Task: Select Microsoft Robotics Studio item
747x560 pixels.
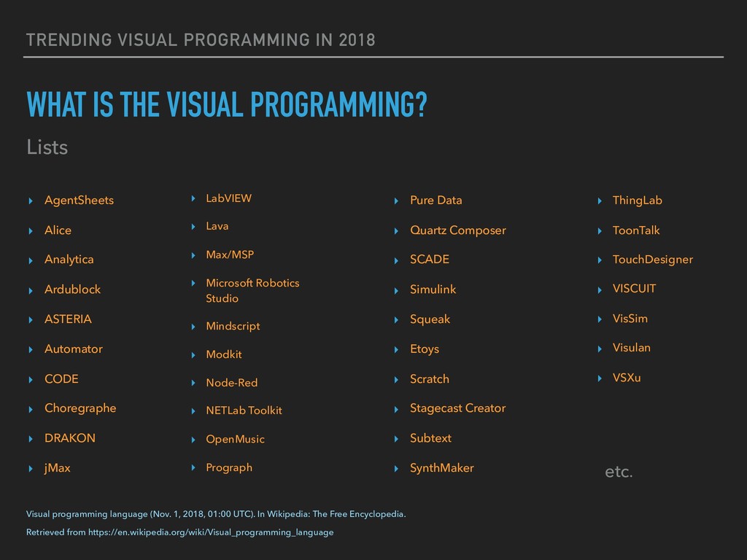Action: coord(252,290)
